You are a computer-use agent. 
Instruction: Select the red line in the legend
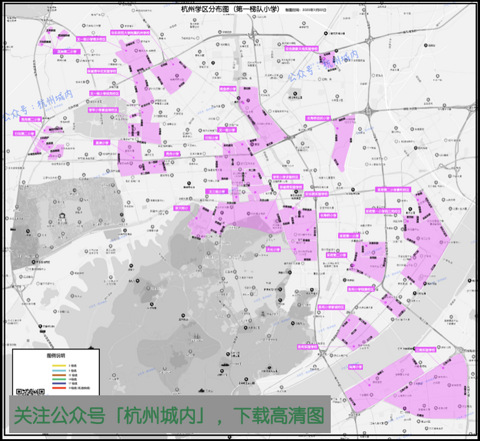click(x=59, y=388)
